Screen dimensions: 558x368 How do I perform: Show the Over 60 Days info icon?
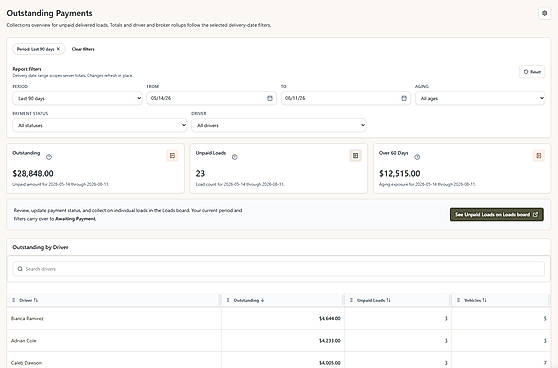[x=417, y=157]
